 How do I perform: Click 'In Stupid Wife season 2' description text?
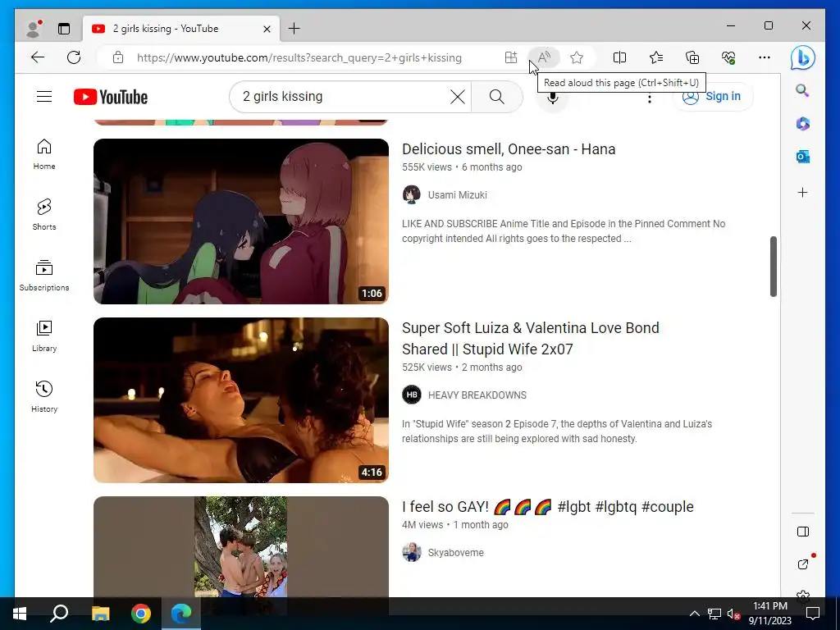[x=557, y=431]
